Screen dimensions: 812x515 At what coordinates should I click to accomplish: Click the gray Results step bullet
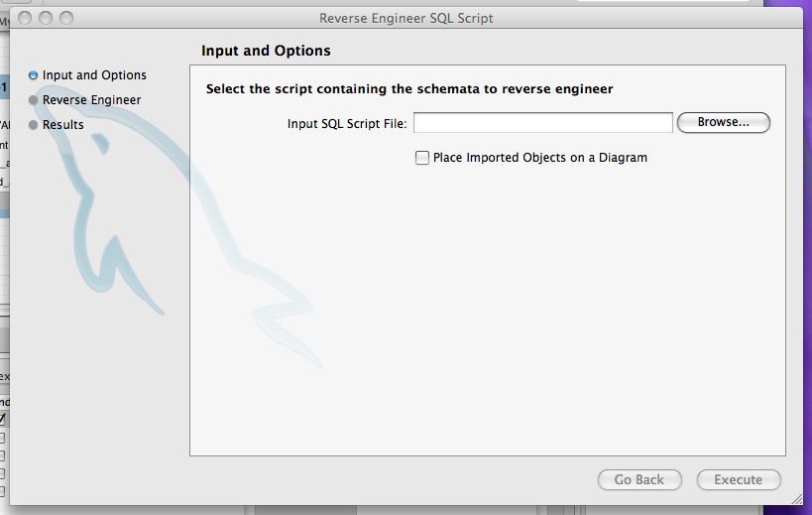coord(34,125)
